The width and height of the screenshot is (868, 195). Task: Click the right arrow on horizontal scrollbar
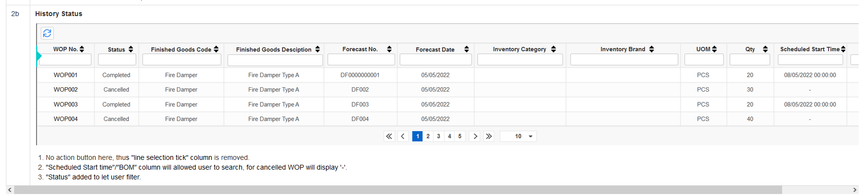pyautogui.click(x=855, y=190)
